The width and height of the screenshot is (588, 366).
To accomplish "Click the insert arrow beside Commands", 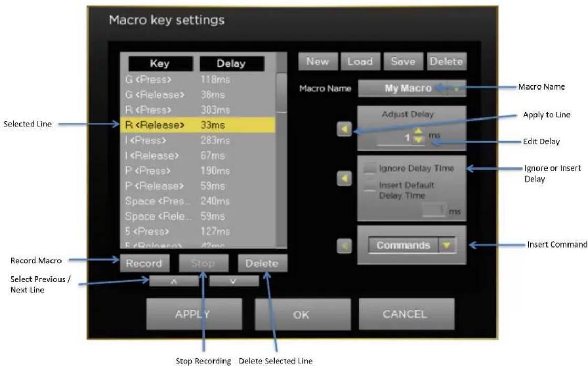I will tap(344, 246).
